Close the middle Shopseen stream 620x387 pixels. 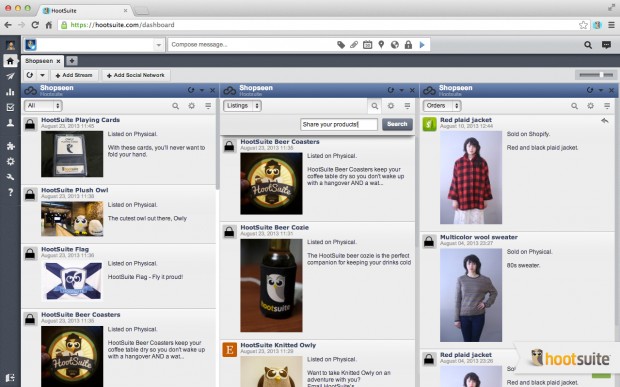(412, 91)
